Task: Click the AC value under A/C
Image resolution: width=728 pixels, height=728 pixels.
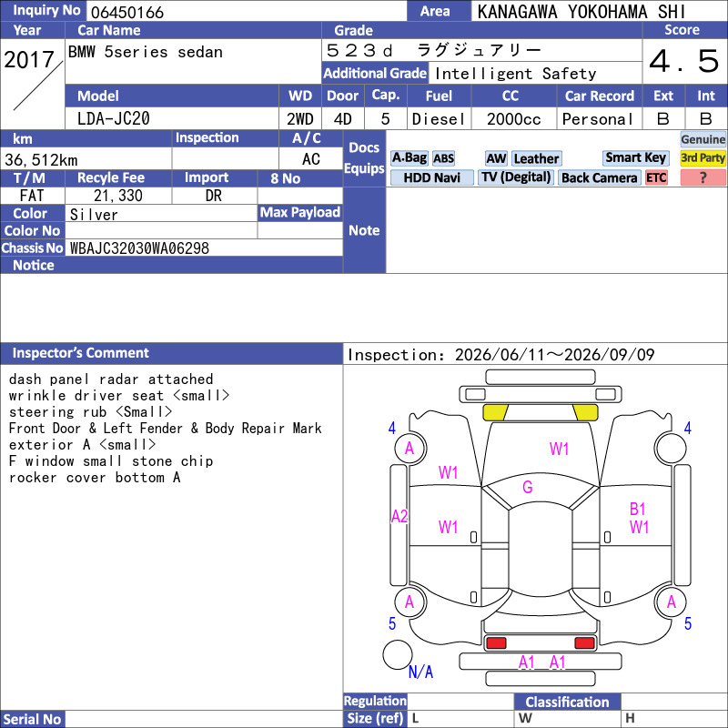Action: (310, 159)
